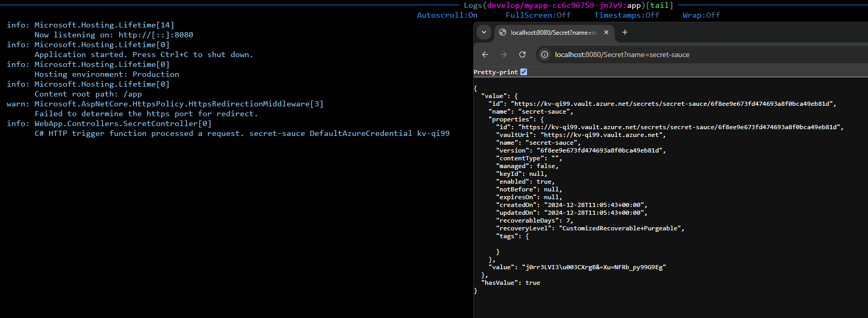This screenshot has height=318, width=868.
Task: Click log line 'Content root path: /app'
Action: (88, 94)
